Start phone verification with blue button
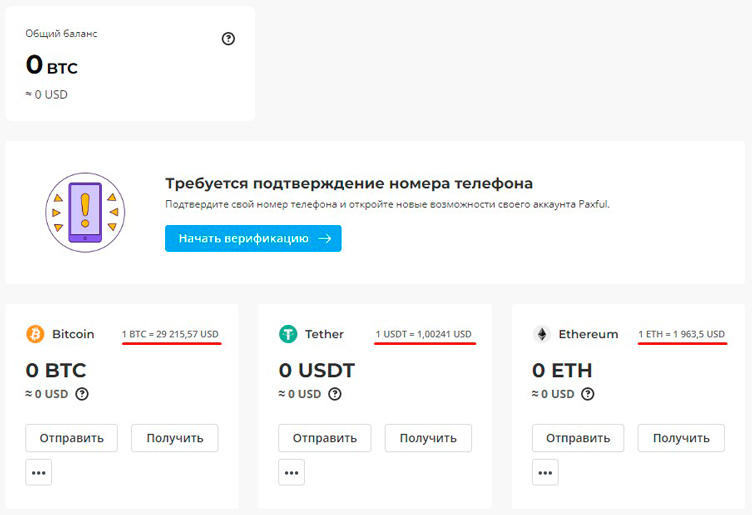 coord(253,239)
